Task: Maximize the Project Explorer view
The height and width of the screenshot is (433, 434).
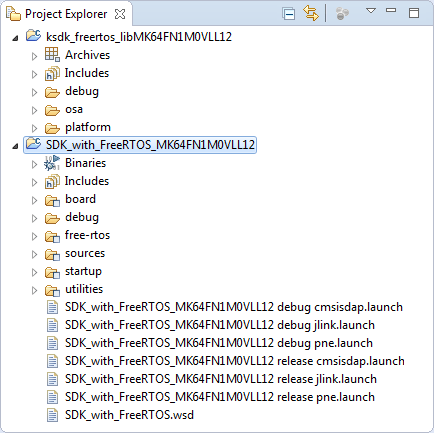Action: click(414, 13)
